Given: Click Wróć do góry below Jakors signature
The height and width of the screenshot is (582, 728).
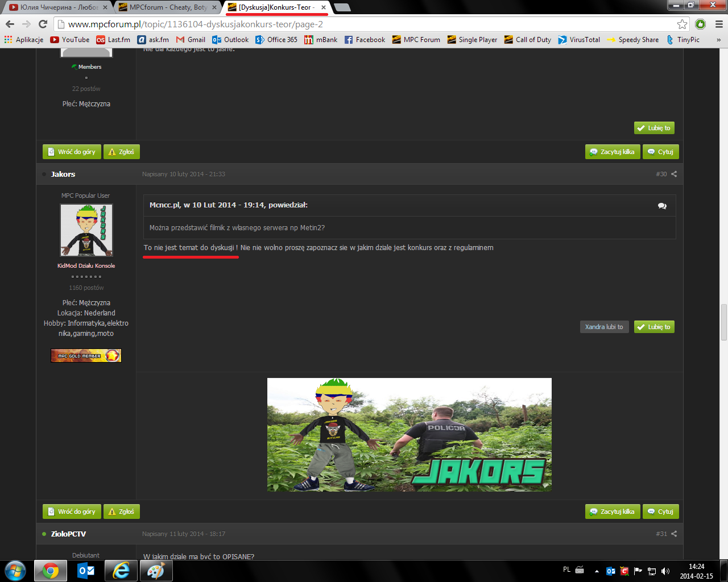Looking at the screenshot, I should point(72,512).
